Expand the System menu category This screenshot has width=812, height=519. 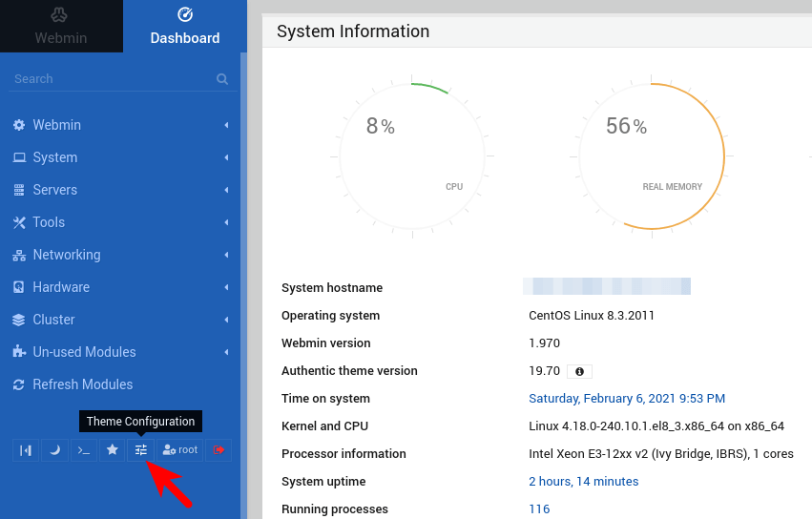pos(55,157)
